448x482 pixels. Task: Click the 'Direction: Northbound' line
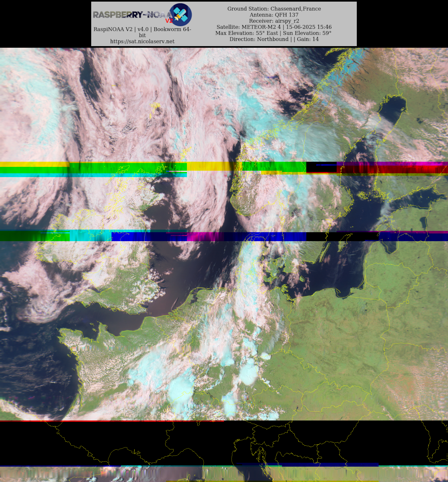point(274,39)
